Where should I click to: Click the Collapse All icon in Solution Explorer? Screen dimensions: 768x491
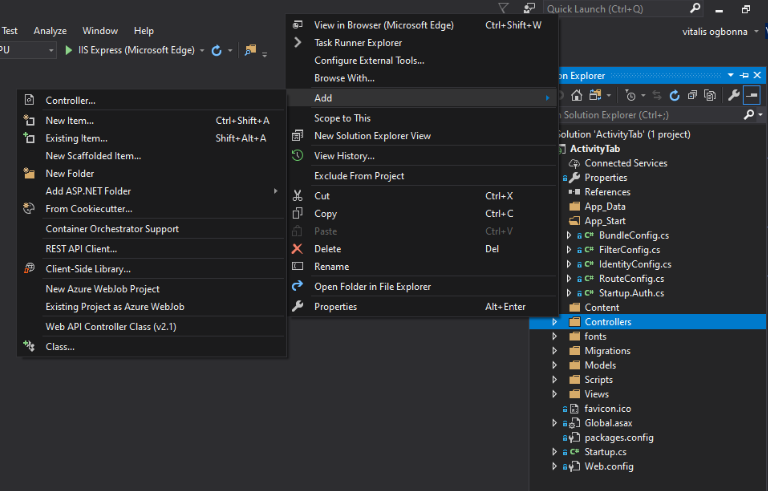click(x=692, y=96)
